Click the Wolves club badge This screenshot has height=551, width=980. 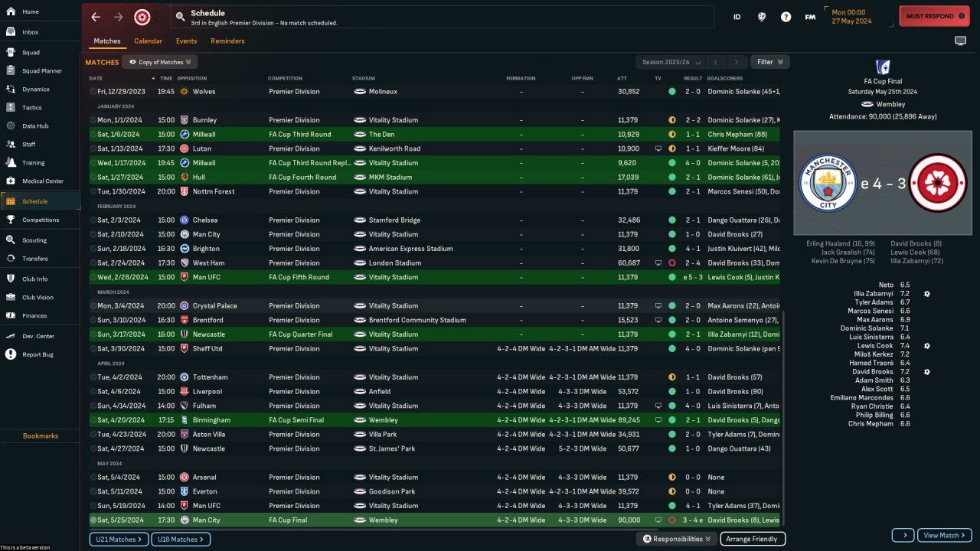pyautogui.click(x=184, y=91)
